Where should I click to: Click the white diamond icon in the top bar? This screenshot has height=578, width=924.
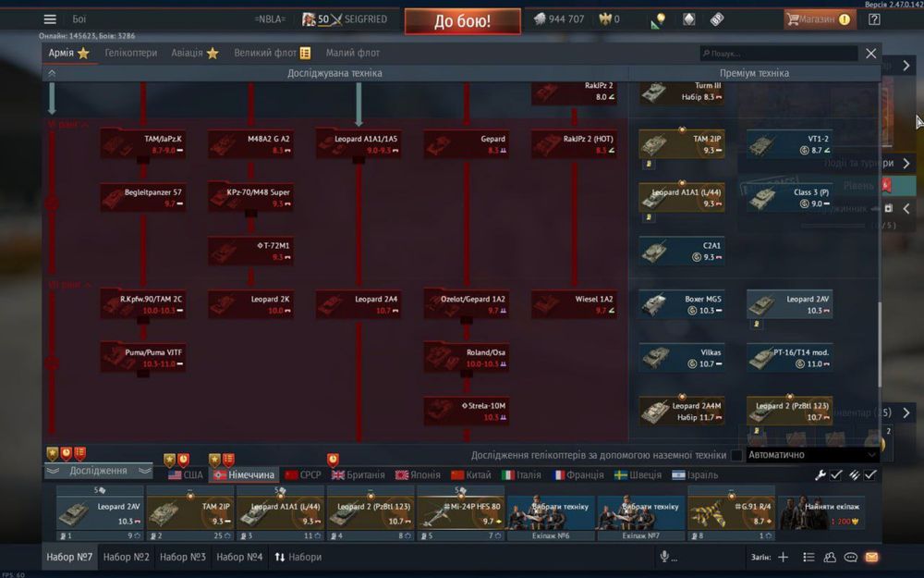tap(688, 19)
